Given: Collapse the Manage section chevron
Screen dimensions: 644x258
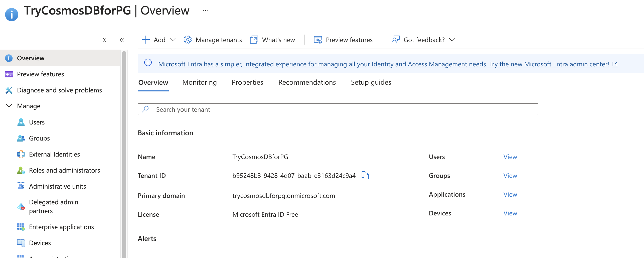Looking at the screenshot, I should click(9, 106).
